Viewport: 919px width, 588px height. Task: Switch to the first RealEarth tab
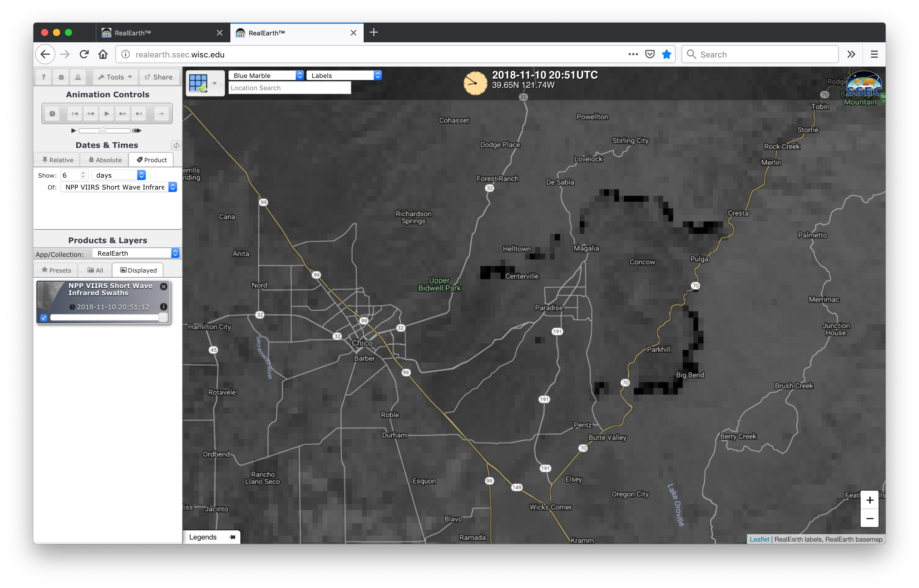point(163,33)
